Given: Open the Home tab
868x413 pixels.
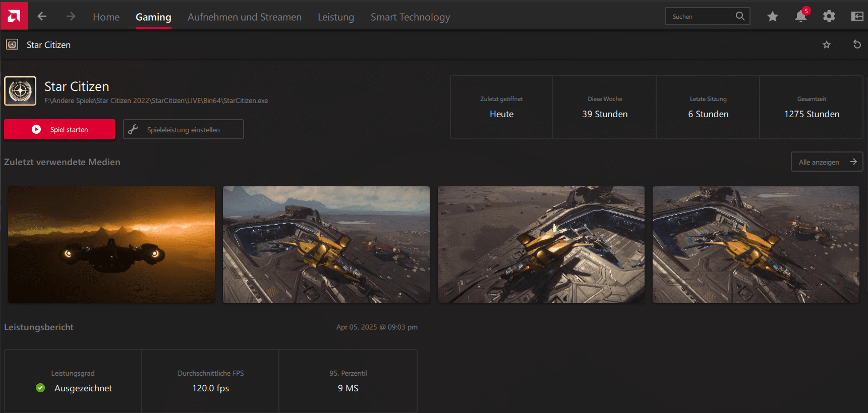Looking at the screenshot, I should point(106,17).
